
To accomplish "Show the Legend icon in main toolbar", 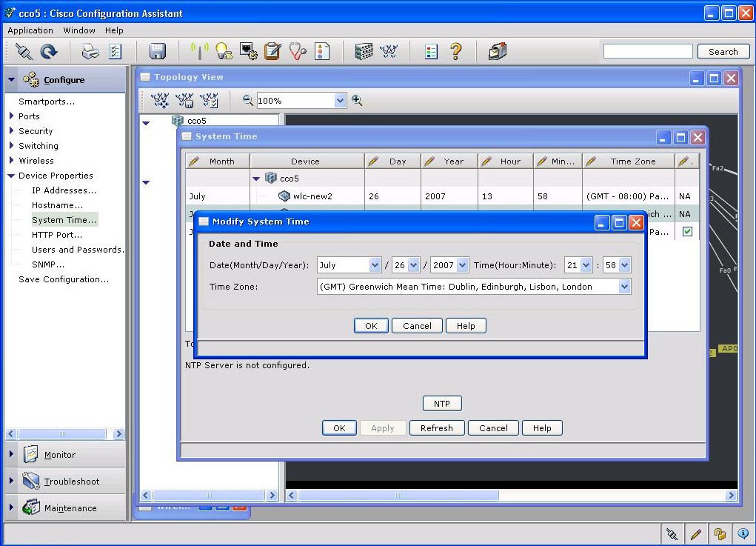I will click(x=431, y=51).
